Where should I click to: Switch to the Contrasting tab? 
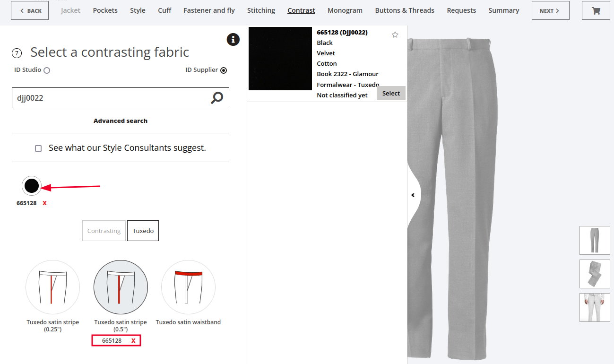tap(104, 231)
